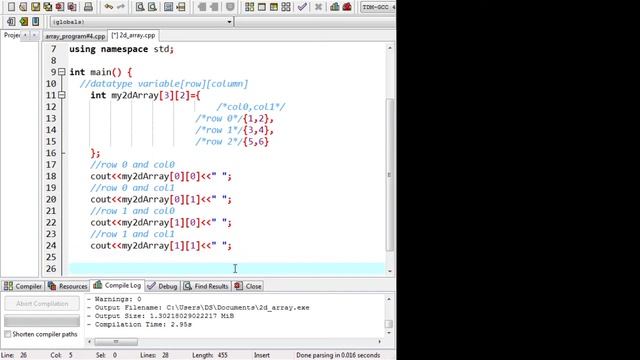Select the Compile Log tab

coord(117,285)
